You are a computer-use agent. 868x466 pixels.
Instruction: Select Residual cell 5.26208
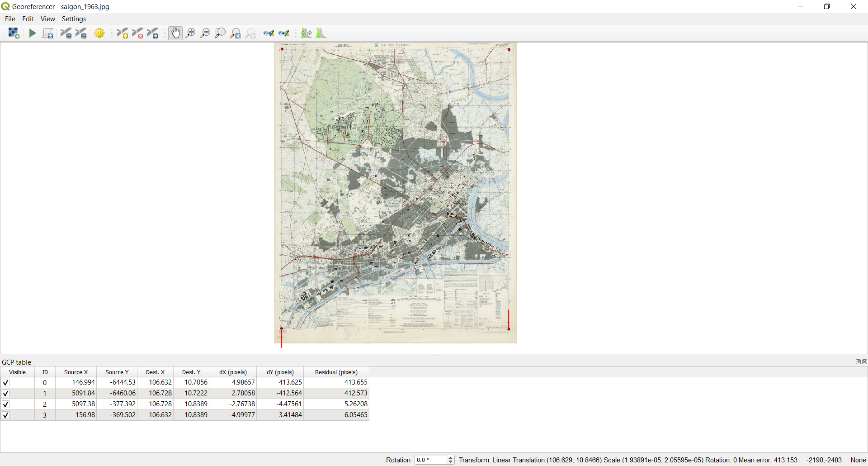pos(336,404)
